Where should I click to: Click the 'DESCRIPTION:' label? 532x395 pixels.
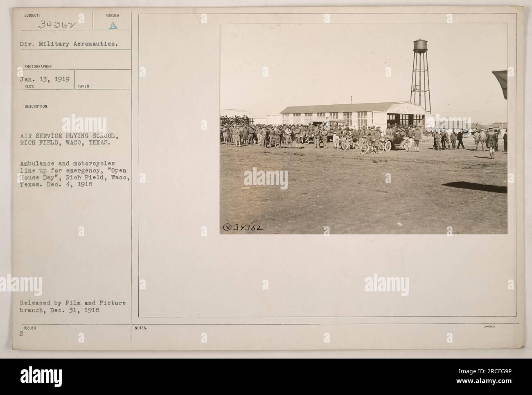click(37, 106)
